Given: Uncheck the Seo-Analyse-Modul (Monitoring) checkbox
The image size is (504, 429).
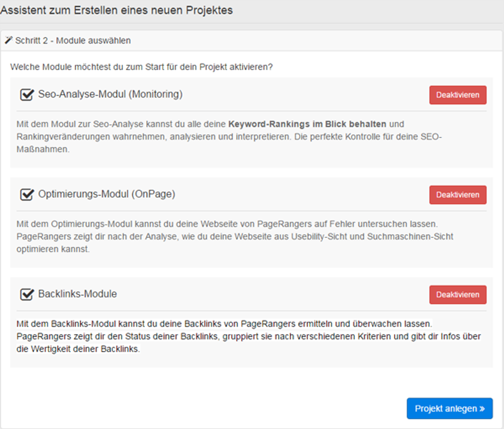Looking at the screenshot, I should coord(27,94).
